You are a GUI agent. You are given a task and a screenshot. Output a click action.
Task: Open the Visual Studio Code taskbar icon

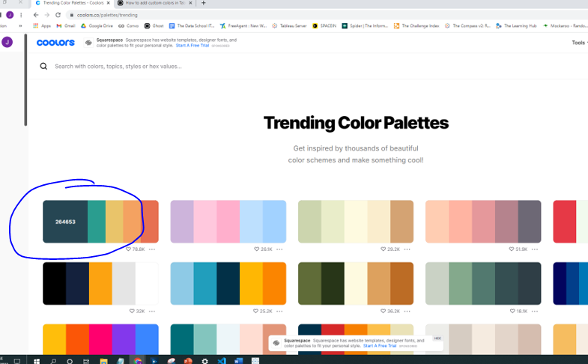[x=222, y=360]
